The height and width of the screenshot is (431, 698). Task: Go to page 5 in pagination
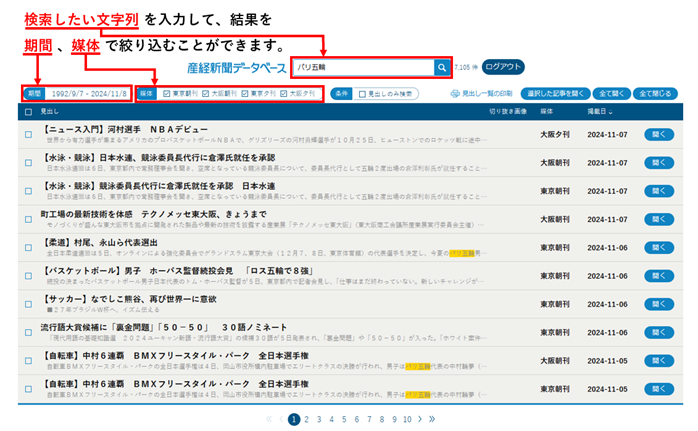click(343, 420)
